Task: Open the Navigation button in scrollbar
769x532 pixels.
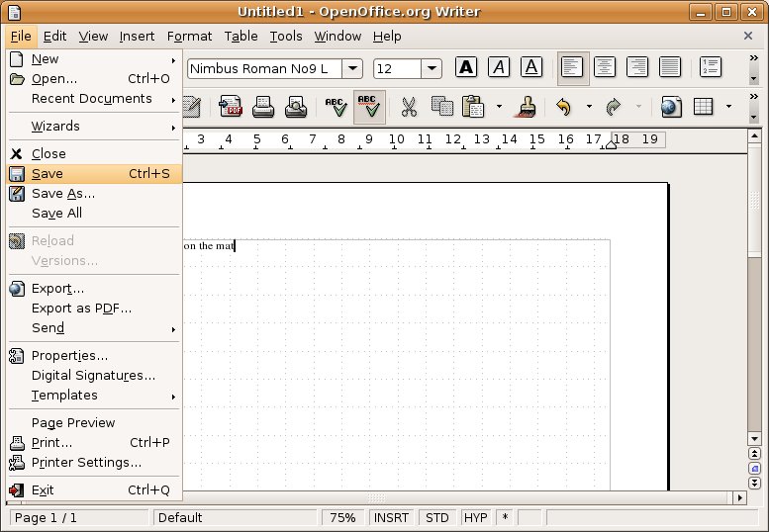Action: point(754,469)
